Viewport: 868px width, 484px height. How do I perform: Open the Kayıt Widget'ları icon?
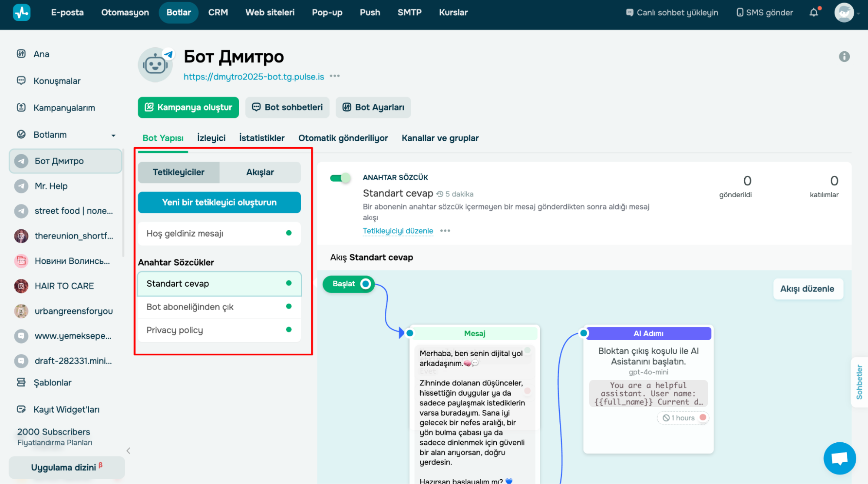point(21,409)
